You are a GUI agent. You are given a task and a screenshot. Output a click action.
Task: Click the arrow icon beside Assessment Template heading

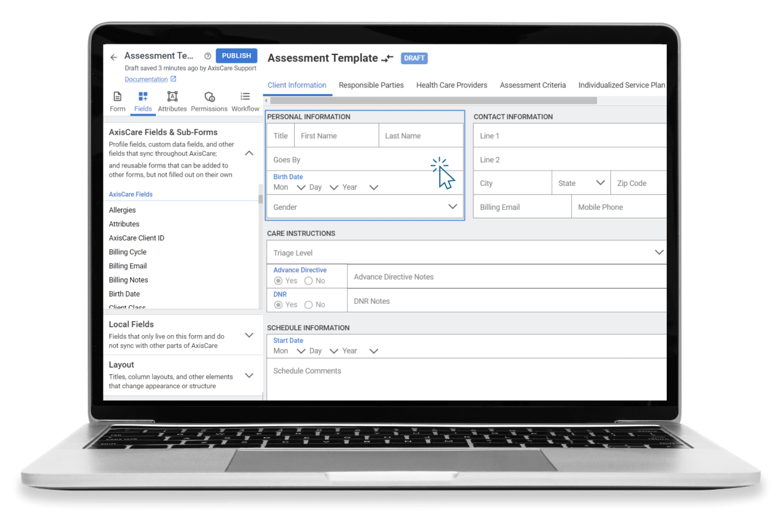click(387, 57)
